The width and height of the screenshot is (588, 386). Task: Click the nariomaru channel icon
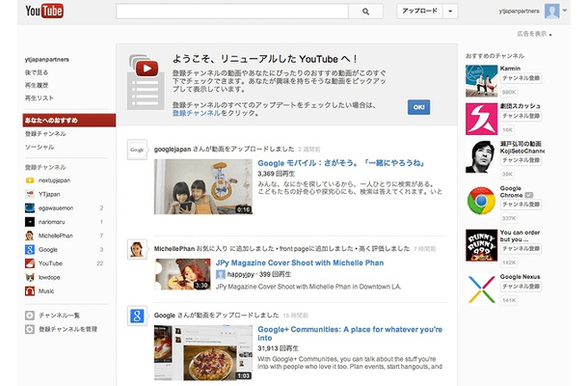[x=30, y=222]
